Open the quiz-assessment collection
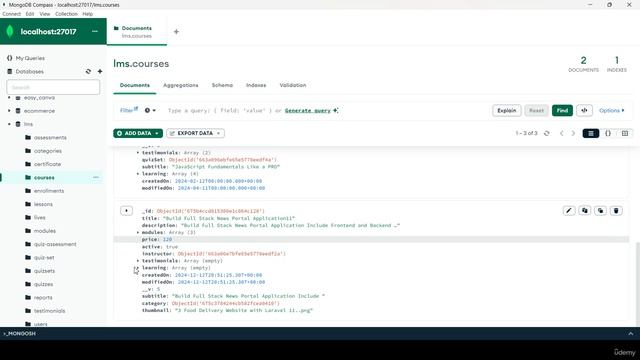 (x=55, y=244)
